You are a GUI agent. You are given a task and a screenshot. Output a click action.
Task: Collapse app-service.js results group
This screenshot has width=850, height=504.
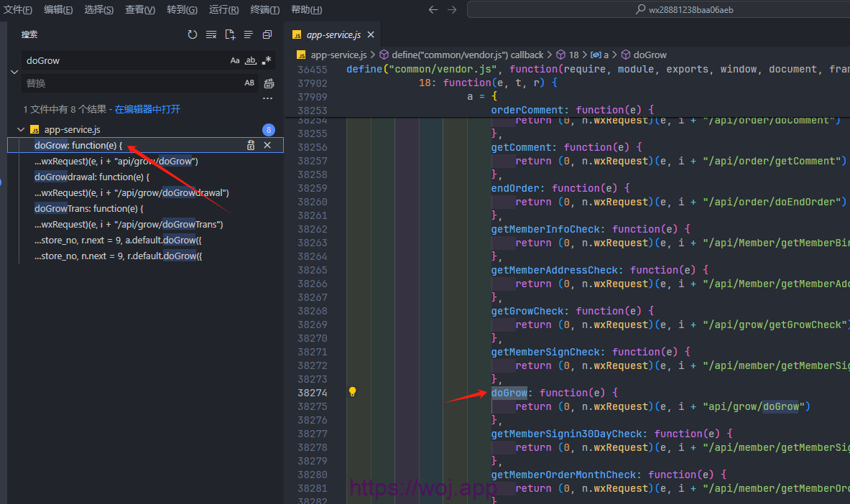[21, 130]
